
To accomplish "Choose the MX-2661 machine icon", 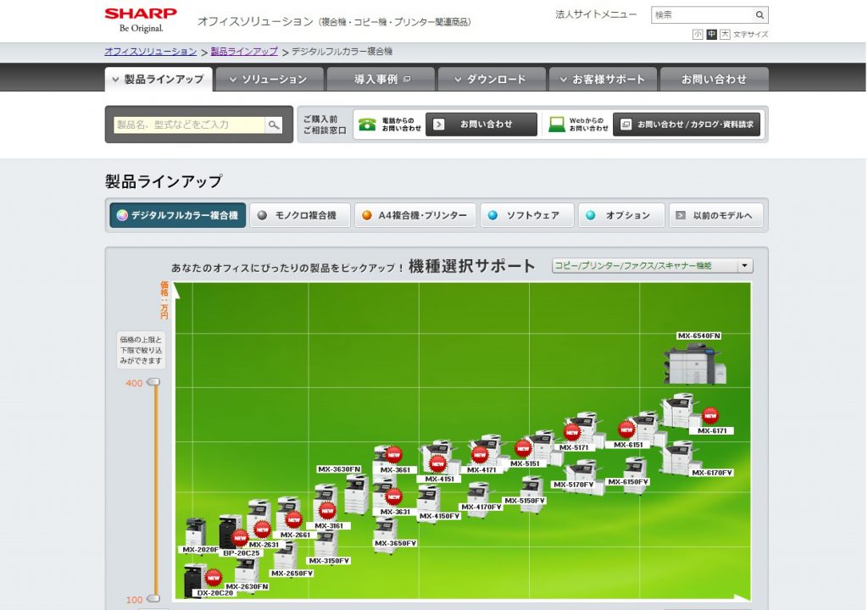I will tap(288, 513).
